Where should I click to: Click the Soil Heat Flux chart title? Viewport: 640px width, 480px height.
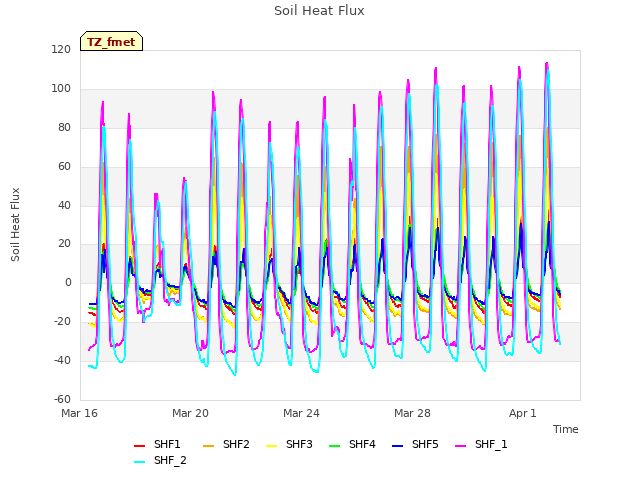pyautogui.click(x=319, y=11)
